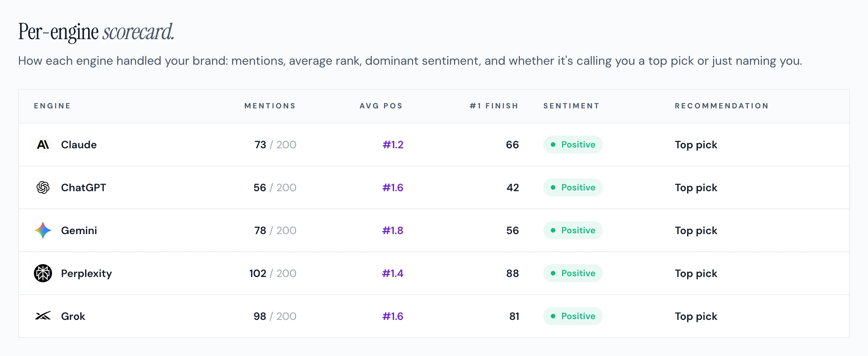Select the ENGINE column header
This screenshot has height=356, width=868.
click(x=52, y=106)
